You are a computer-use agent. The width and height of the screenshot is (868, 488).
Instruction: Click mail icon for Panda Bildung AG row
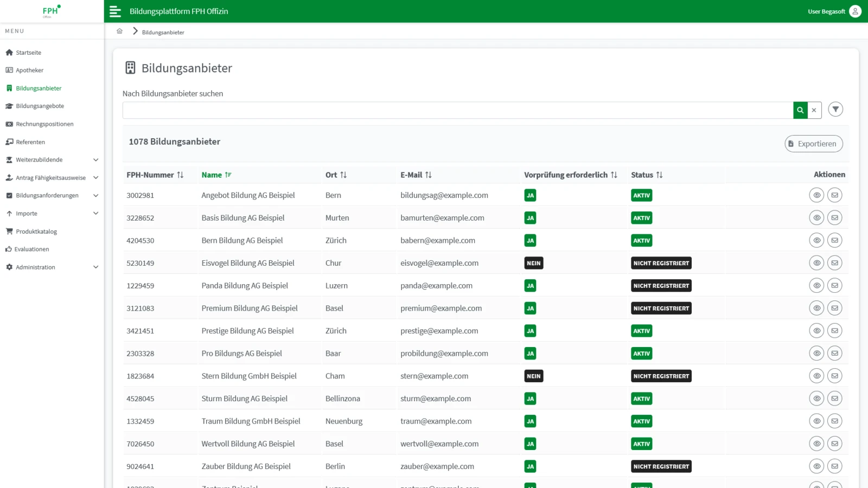(834, 286)
